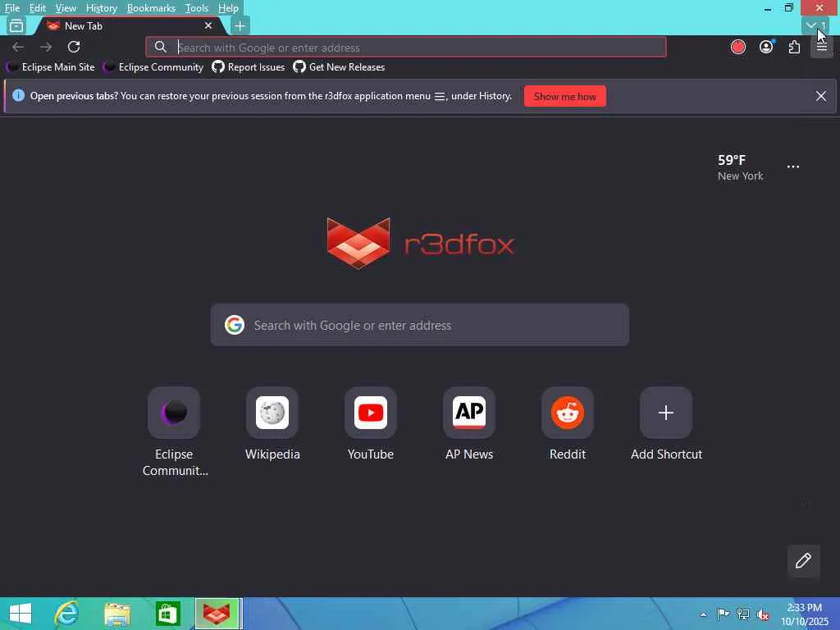Go forward using the forward arrow
Image resolution: width=840 pixels, height=630 pixels.
point(46,47)
